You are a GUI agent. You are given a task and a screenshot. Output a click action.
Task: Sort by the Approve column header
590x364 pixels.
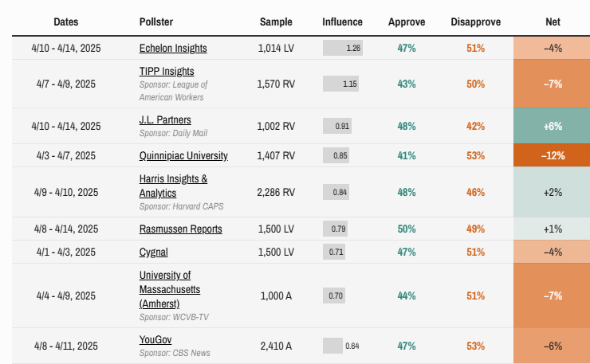pyautogui.click(x=407, y=22)
